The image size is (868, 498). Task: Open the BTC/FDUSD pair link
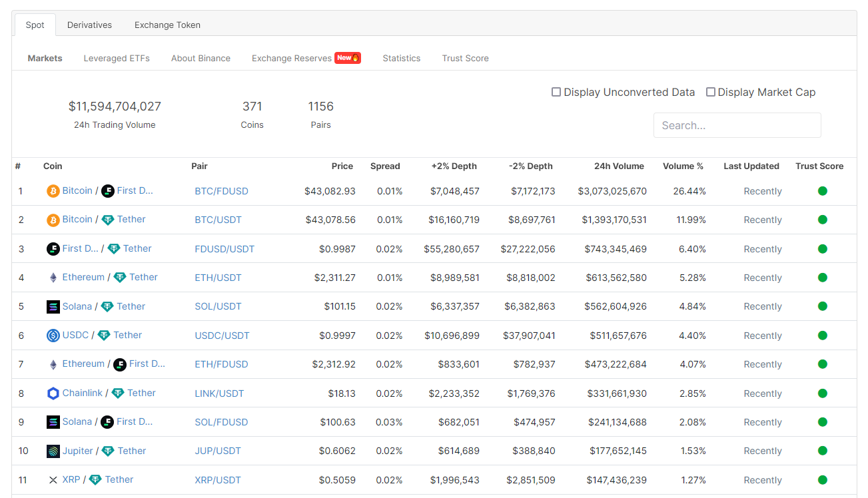(x=221, y=191)
